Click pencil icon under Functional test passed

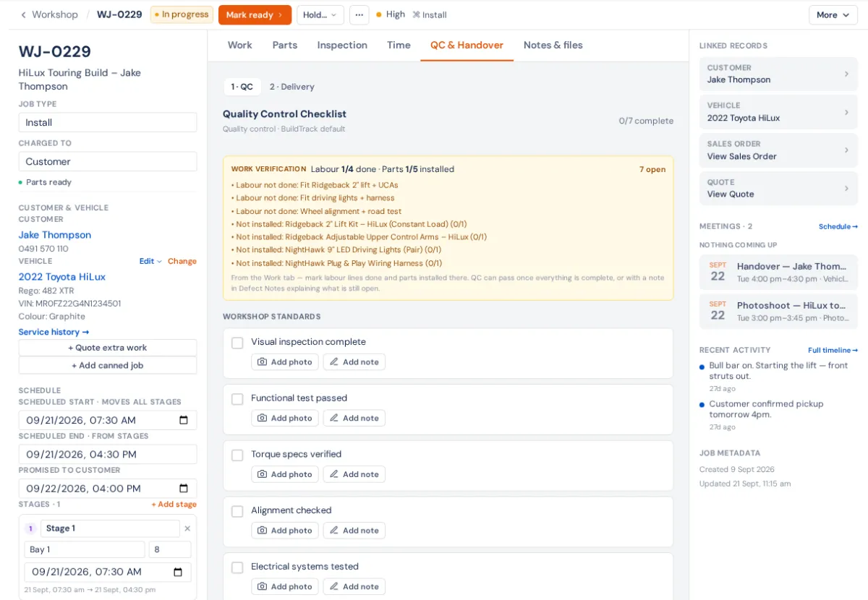tap(334, 419)
